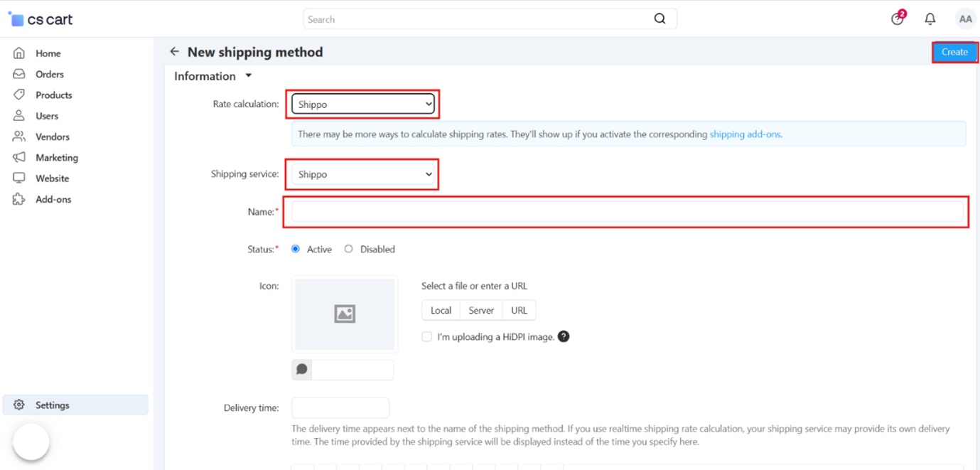Click the speech bubble alt-text icon
The height and width of the screenshot is (470, 980).
[x=302, y=369]
